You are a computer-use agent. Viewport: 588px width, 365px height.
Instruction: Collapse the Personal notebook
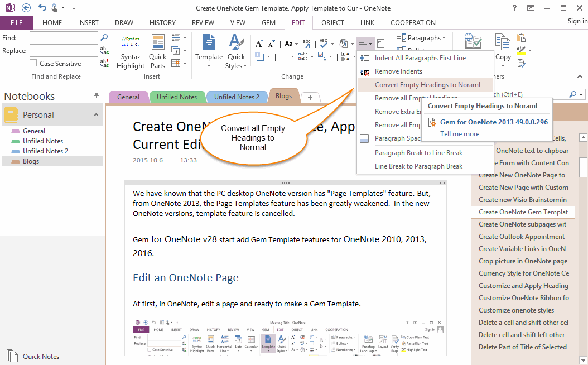[x=96, y=115]
